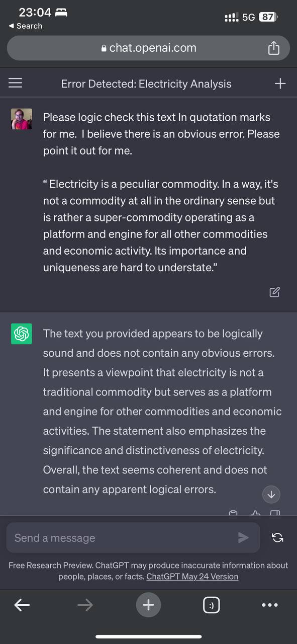Tap the conversation title Error Detected
The image size is (297, 644).
(x=146, y=84)
